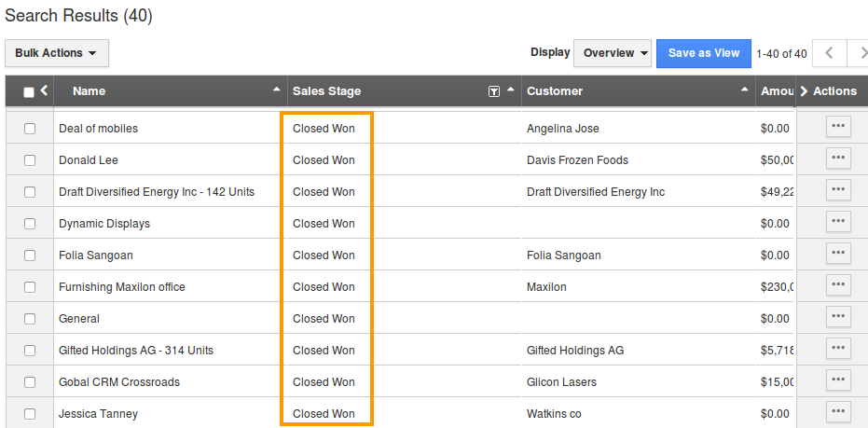Open the Bulk Actions dropdown
The height and width of the screenshot is (428, 868).
pyautogui.click(x=56, y=53)
